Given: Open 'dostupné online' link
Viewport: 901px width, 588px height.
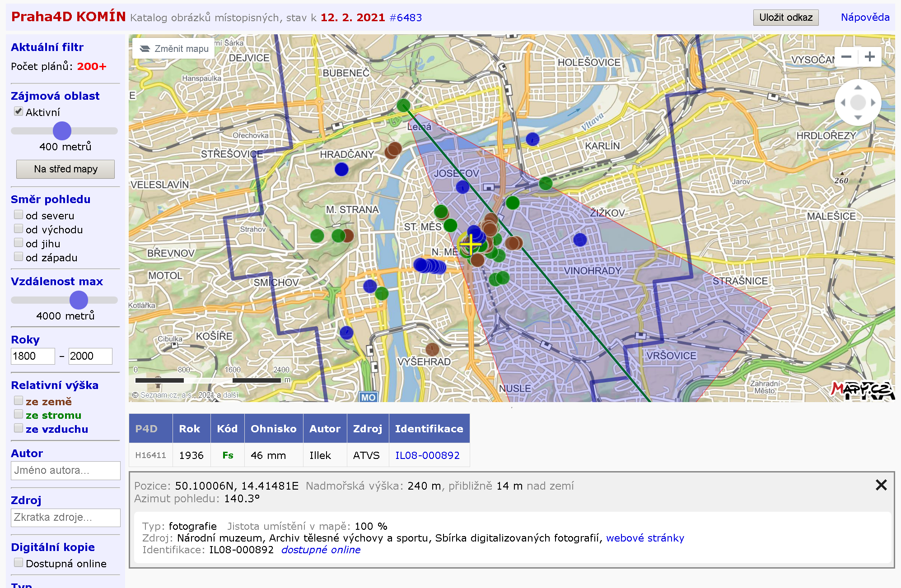Looking at the screenshot, I should click(x=321, y=550).
